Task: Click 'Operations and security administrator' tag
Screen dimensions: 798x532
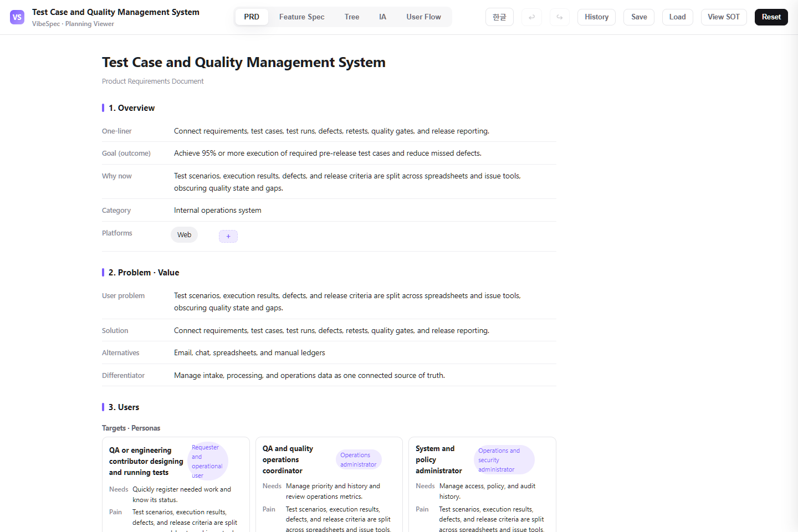Action: (x=504, y=460)
